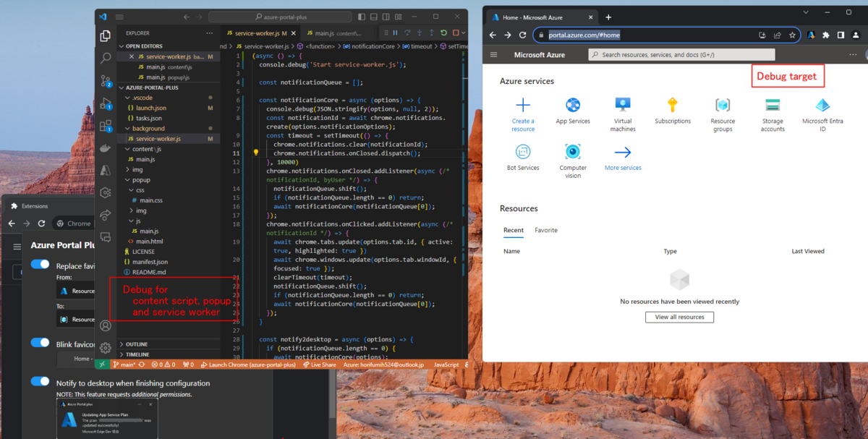
Task: Open Source Control view in VS Code
Action: (x=106, y=80)
